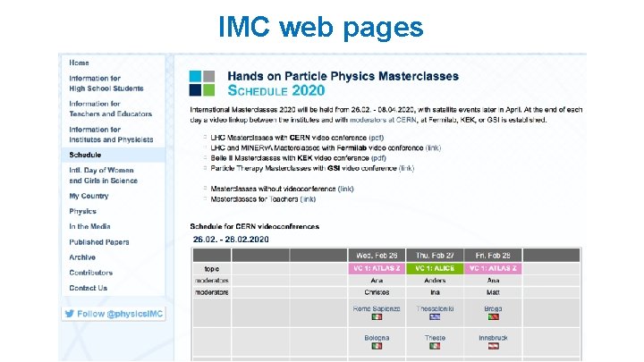This screenshot has width=644, height=362.
Task: Open In the Media page
Action: tap(89, 226)
